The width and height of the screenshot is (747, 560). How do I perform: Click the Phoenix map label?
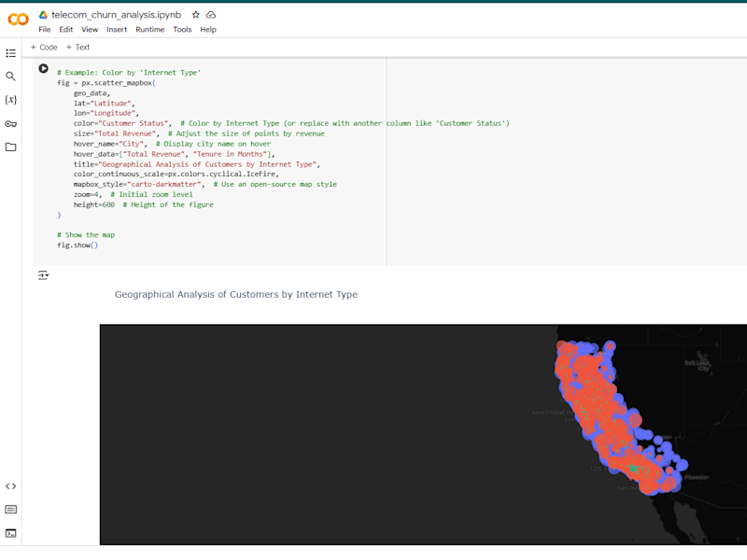pyautogui.click(x=697, y=477)
